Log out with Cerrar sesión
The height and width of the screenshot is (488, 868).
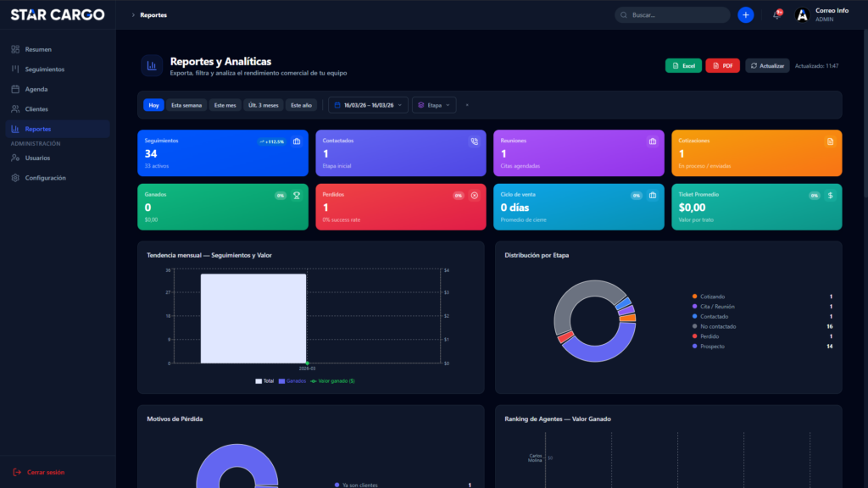click(x=39, y=472)
